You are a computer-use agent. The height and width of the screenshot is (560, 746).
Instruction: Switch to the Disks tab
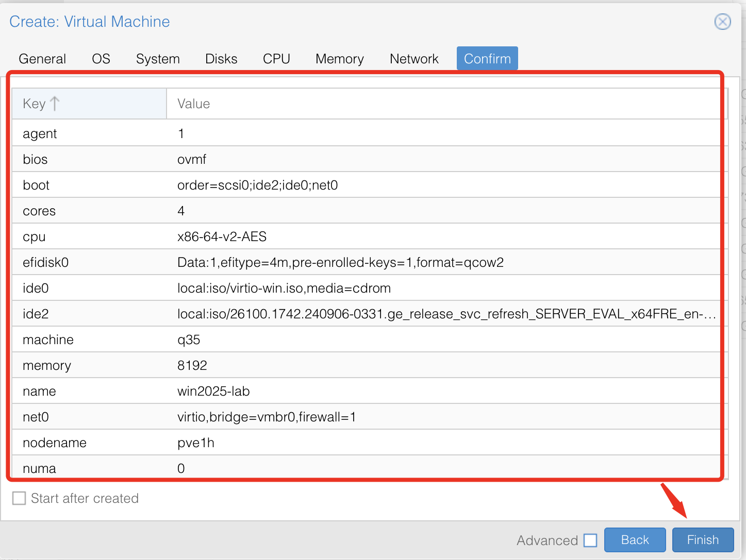pos(221,59)
